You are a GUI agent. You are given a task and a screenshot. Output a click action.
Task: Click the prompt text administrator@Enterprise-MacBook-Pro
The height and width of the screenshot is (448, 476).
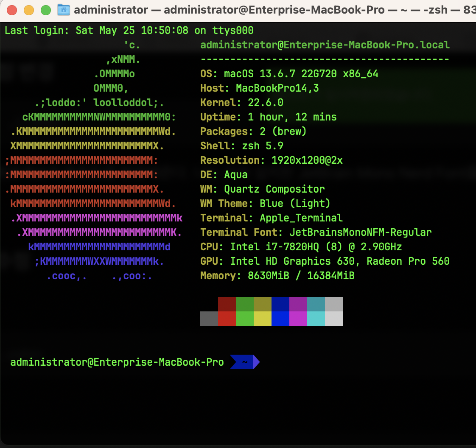click(117, 362)
